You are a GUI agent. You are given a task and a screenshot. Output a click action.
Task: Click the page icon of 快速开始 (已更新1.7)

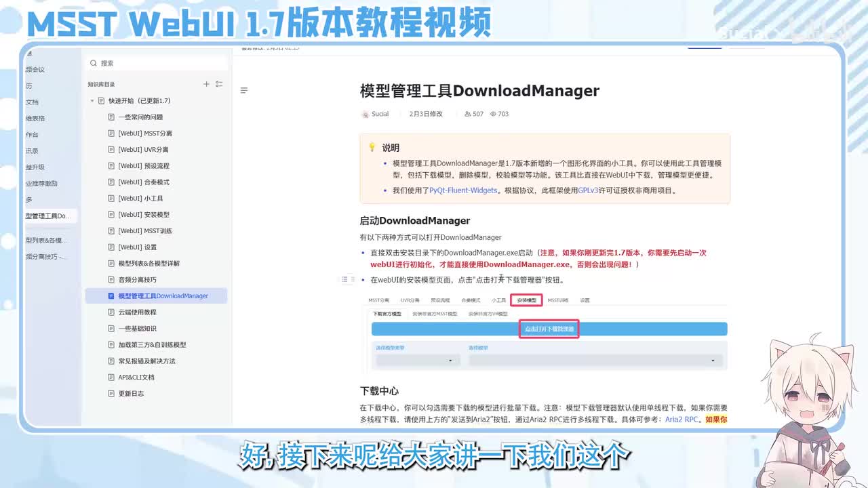[x=101, y=100]
